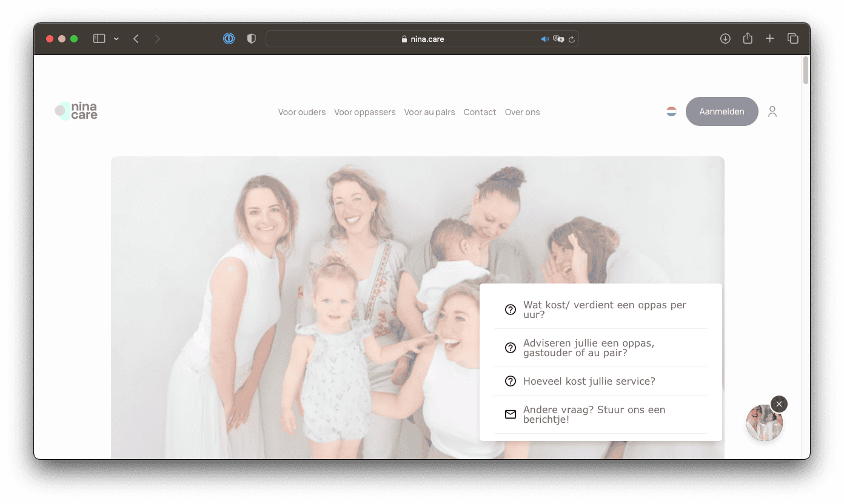Viewport: 844px width, 504px height.
Task: Reload the current page
Action: pyautogui.click(x=571, y=39)
